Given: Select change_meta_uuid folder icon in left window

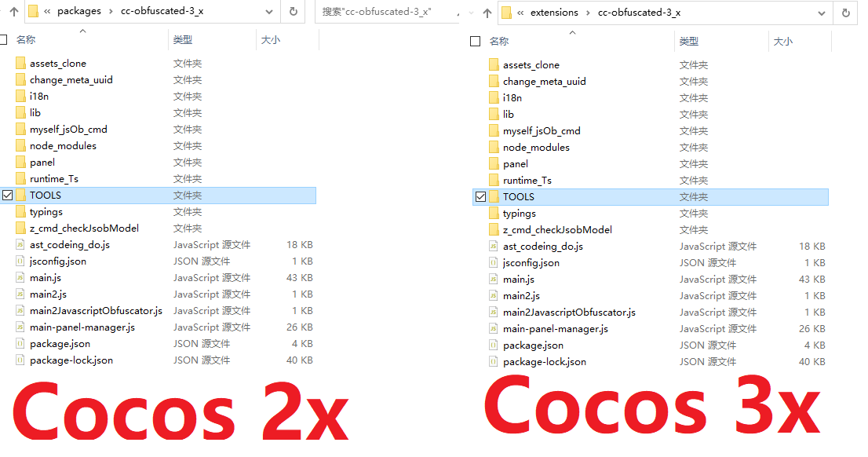Looking at the screenshot, I should point(20,79).
